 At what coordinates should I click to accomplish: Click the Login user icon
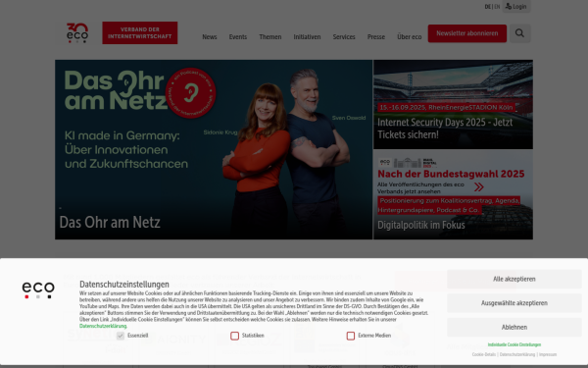pos(509,6)
